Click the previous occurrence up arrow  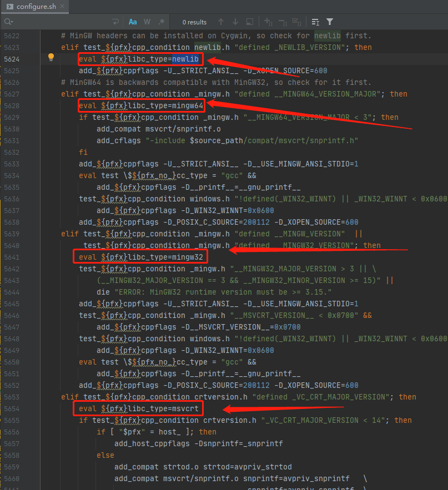(x=222, y=22)
